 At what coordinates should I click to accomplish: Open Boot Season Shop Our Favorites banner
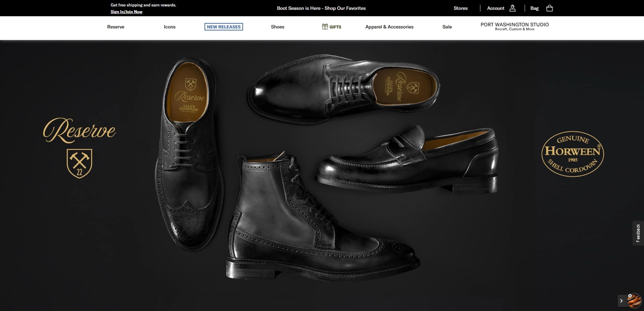[321, 8]
